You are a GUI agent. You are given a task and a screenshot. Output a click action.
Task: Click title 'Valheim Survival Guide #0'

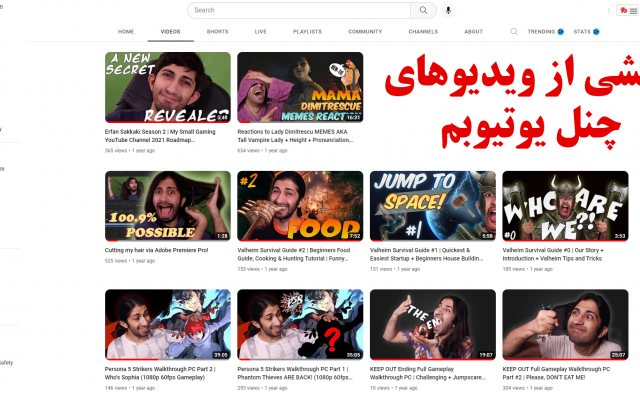click(x=553, y=254)
